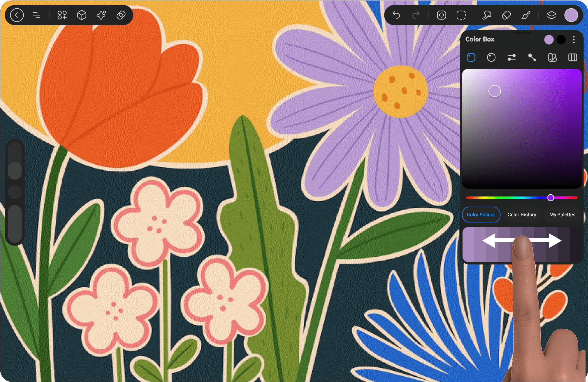
Task: Tap the back arrow button
Action: pyautogui.click(x=17, y=15)
